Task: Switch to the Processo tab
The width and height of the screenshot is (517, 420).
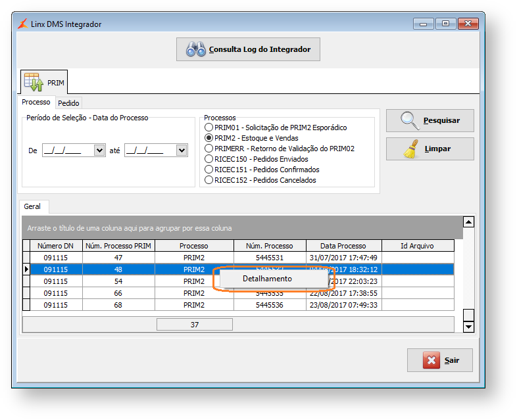Action: pos(36,102)
